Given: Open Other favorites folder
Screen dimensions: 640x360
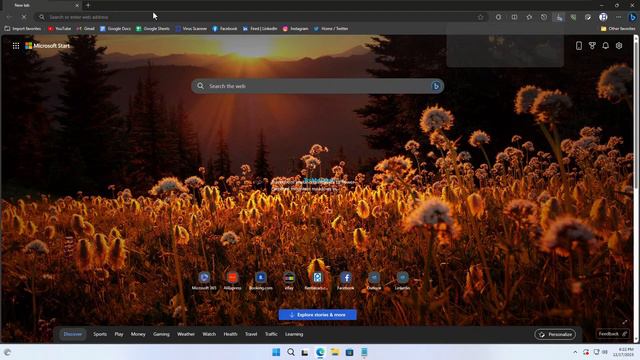Looking at the screenshot, I should 618,29.
